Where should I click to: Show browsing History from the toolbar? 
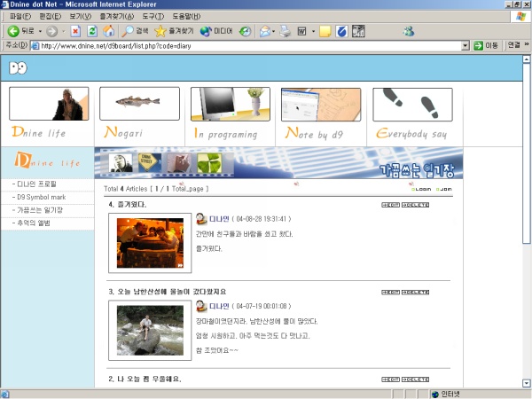(x=245, y=31)
